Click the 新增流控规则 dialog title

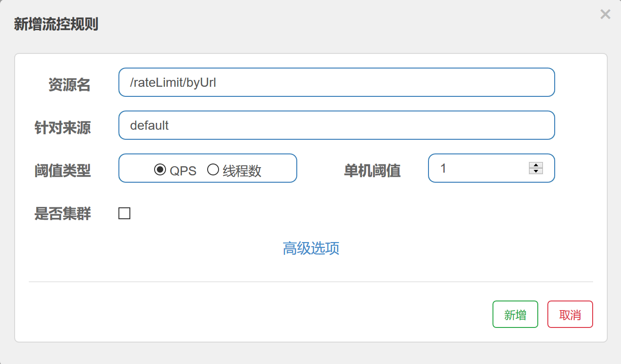tap(56, 24)
